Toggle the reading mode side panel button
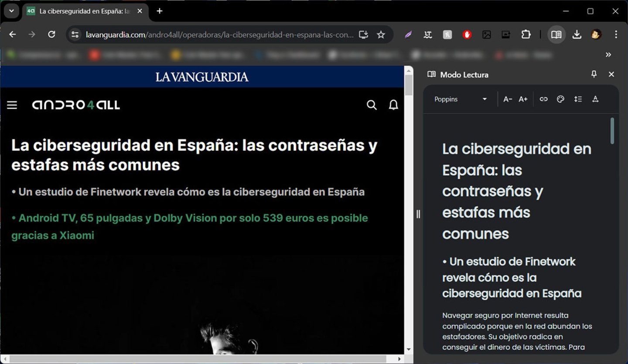The image size is (628, 364). [x=556, y=34]
